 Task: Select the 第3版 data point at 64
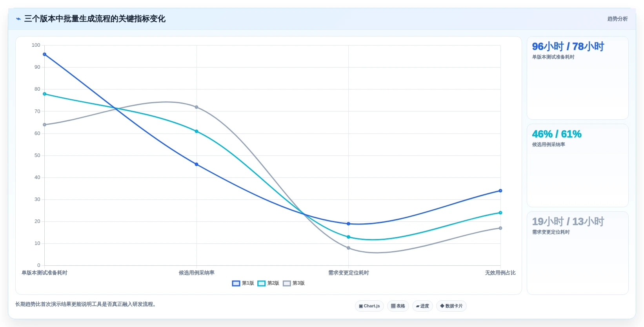pos(45,125)
